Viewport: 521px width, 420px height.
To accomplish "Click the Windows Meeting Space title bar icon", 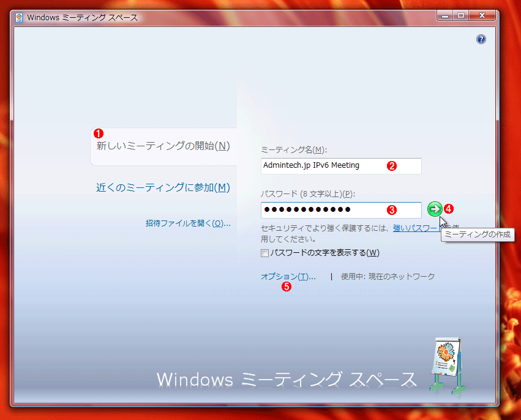I will pos(19,18).
